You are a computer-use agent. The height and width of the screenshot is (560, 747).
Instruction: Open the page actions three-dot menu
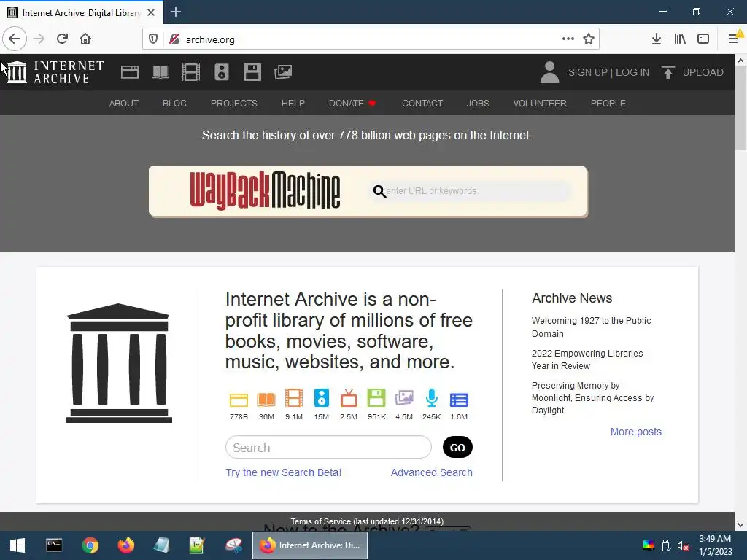click(x=568, y=39)
